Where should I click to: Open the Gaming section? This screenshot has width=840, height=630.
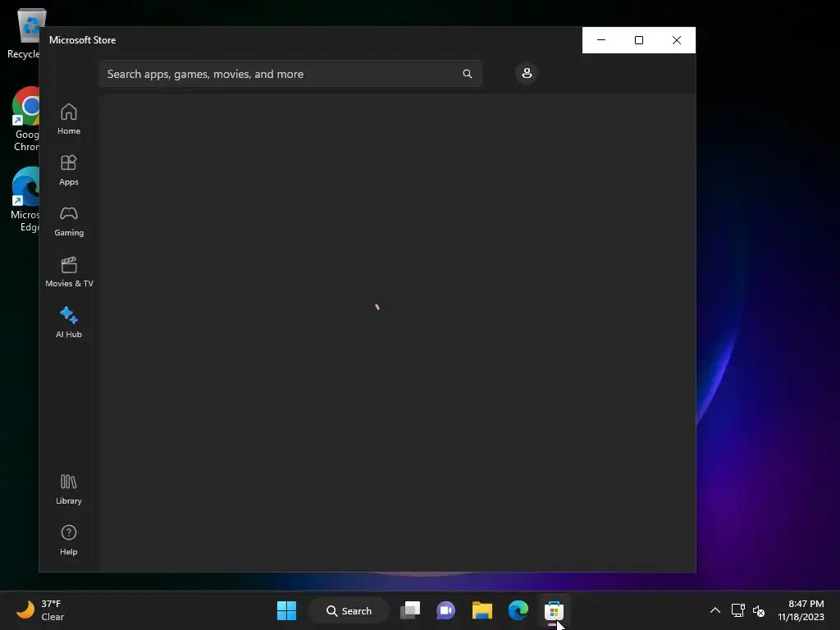[x=69, y=221]
